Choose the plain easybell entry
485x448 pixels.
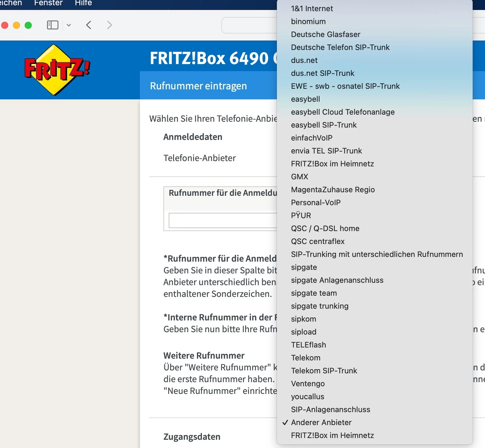[375, 99]
